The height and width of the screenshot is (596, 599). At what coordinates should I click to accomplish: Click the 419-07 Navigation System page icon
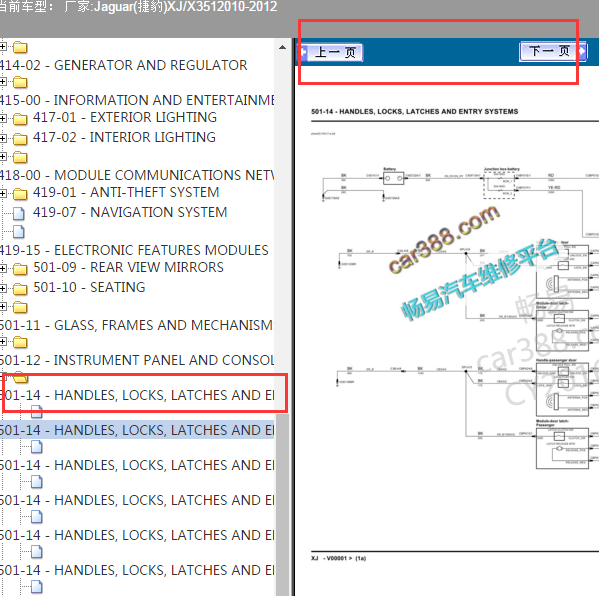click(x=19, y=214)
